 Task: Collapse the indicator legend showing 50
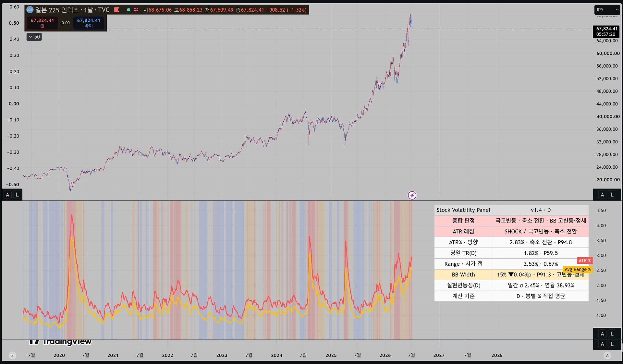pos(34,37)
